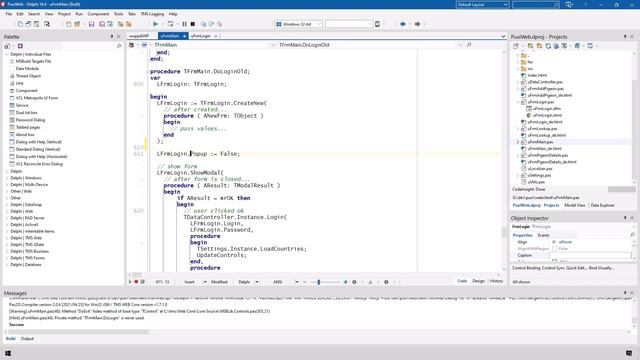This screenshot has height=360, width=640.
Task: Select Thread Object in the Palette
Action: [28, 76]
